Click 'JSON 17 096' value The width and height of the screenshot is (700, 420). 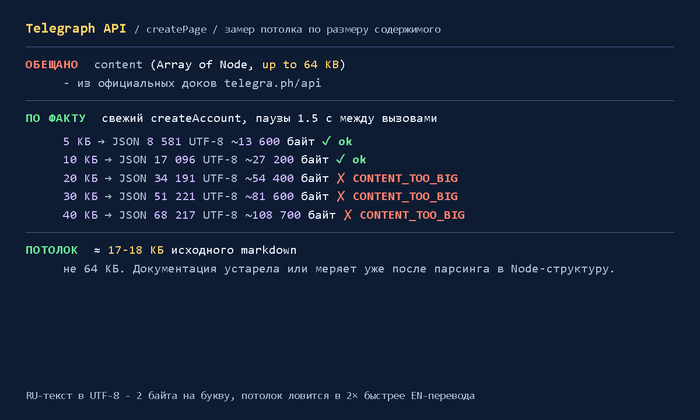[157, 160]
